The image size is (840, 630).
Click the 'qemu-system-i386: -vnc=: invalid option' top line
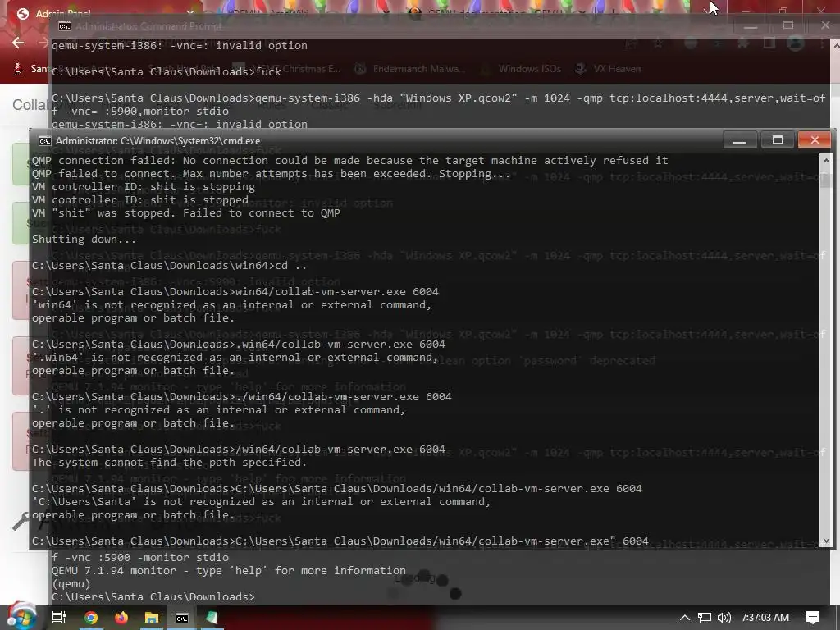[180, 46]
